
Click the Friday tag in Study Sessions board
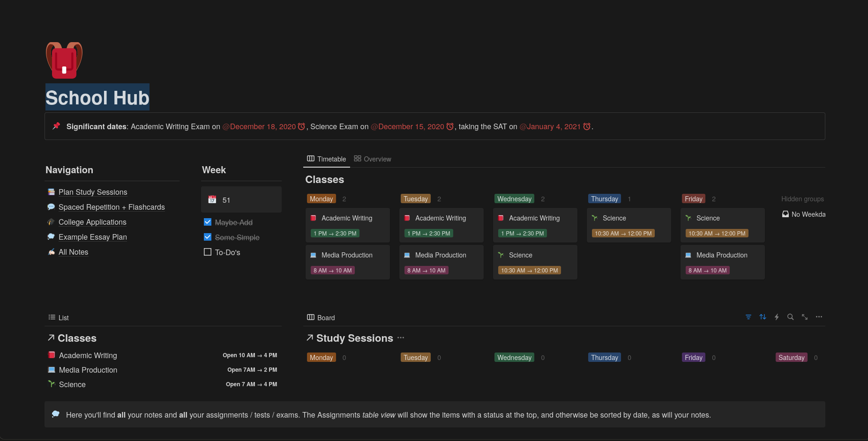point(694,358)
